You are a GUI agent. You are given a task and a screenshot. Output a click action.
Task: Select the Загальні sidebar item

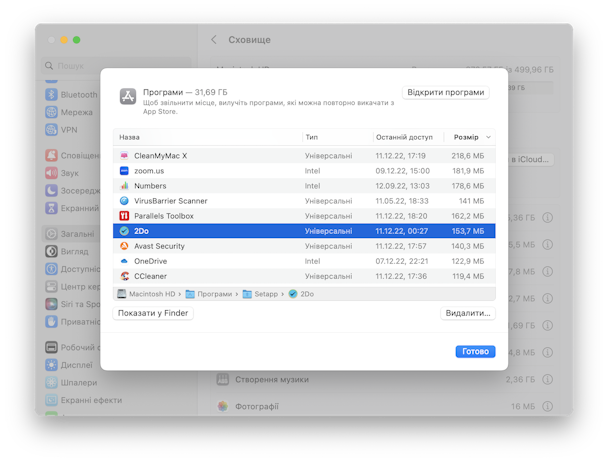72,234
